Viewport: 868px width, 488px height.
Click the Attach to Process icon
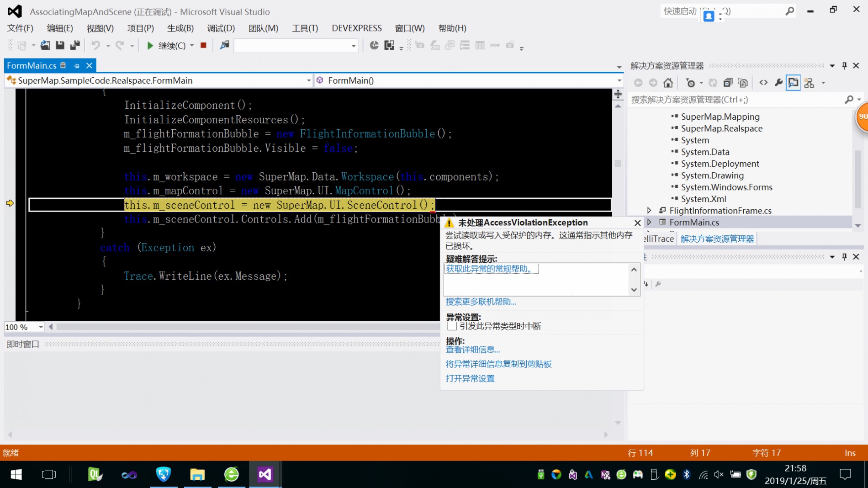click(224, 45)
